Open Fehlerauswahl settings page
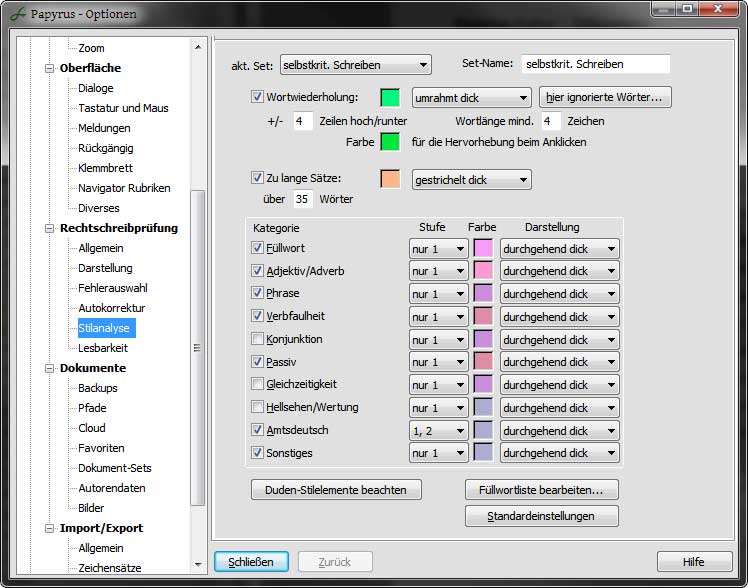 (x=113, y=288)
